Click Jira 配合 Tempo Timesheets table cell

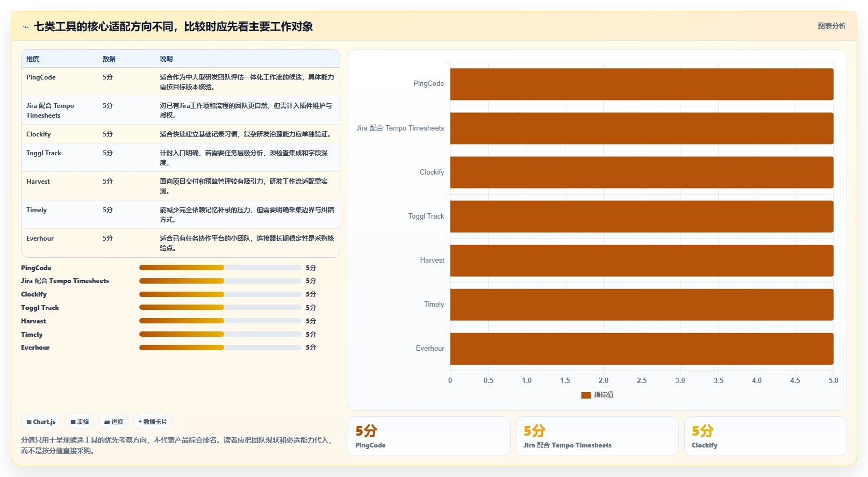point(50,111)
